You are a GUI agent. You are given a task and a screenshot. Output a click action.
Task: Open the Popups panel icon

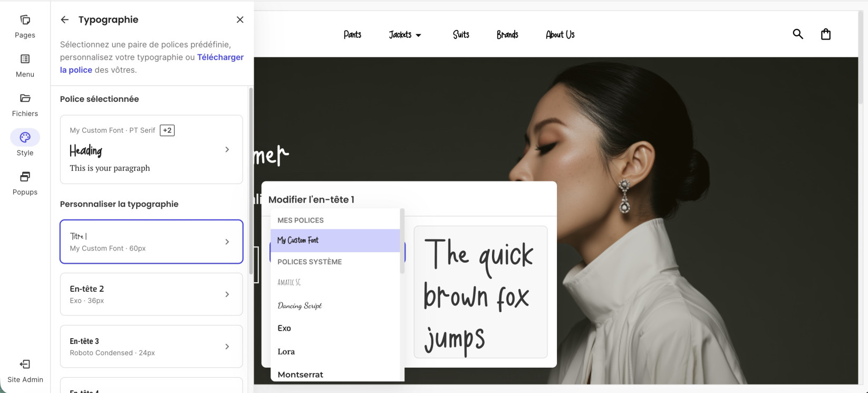click(25, 177)
